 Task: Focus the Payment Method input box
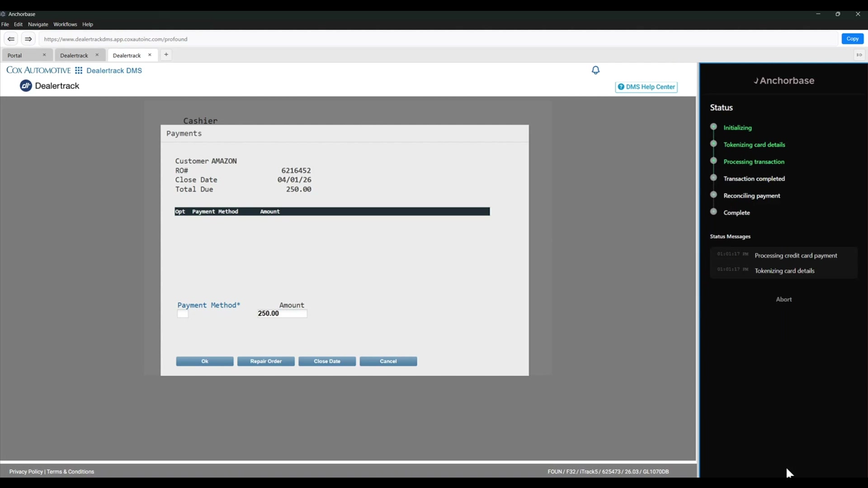coord(183,314)
